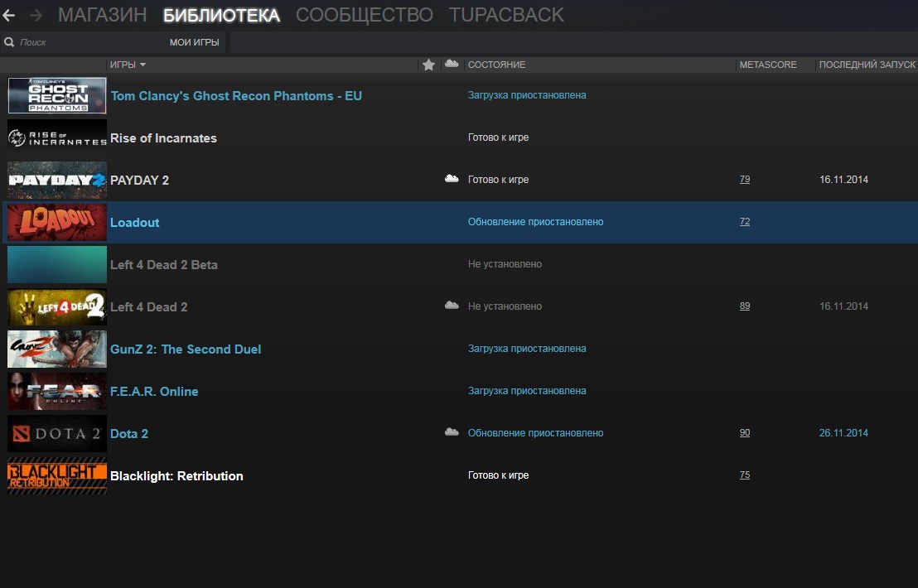Open the МАГАЗИН tab

(103, 15)
